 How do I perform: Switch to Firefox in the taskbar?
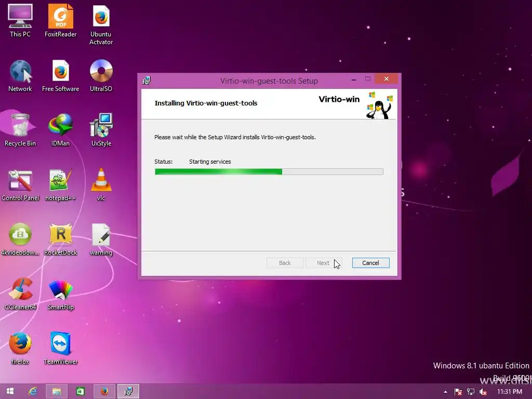[x=104, y=391]
